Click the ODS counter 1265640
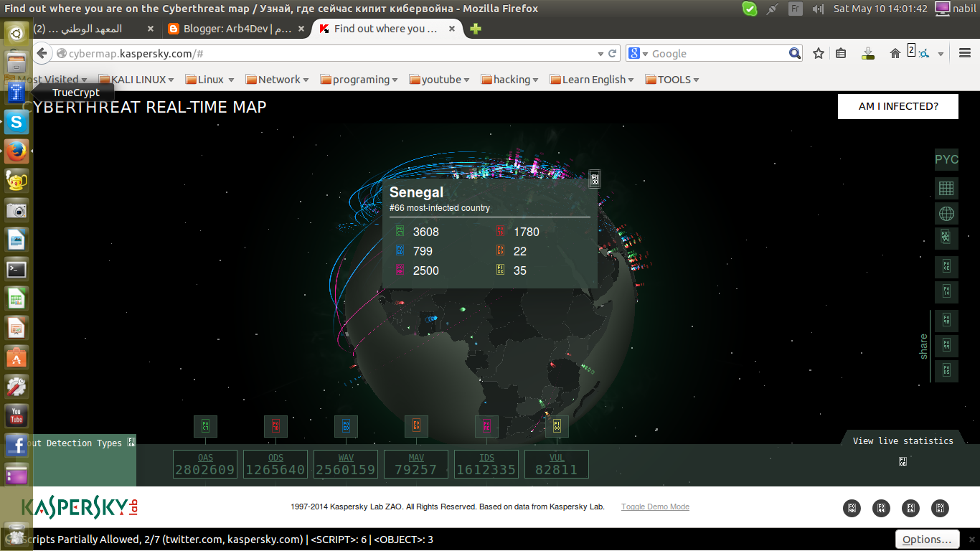This screenshot has height=551, width=980. 275,464
